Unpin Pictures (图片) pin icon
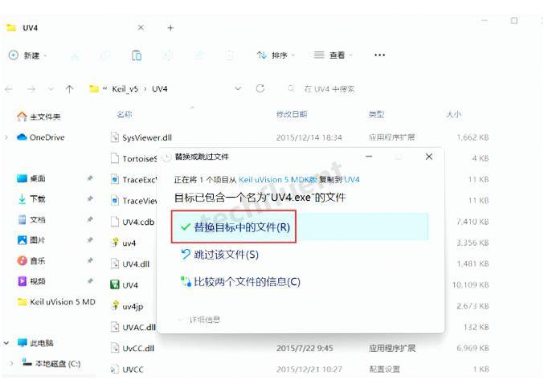 pos(90,239)
